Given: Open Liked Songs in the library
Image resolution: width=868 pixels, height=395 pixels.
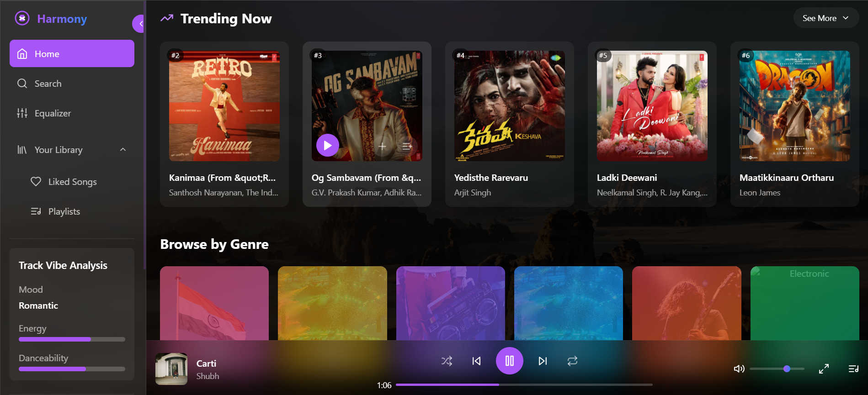Looking at the screenshot, I should pyautogui.click(x=72, y=182).
